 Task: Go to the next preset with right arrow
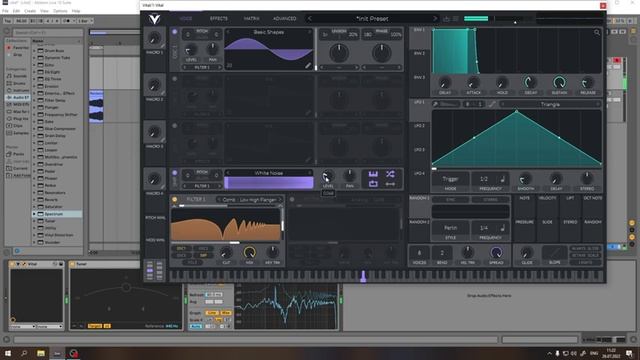pyautogui.click(x=435, y=19)
